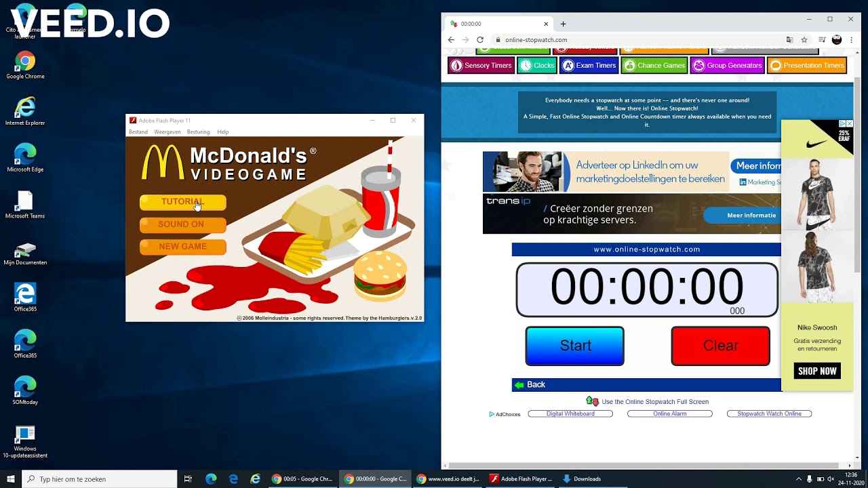Bookmark this page with the star icon

(x=804, y=40)
